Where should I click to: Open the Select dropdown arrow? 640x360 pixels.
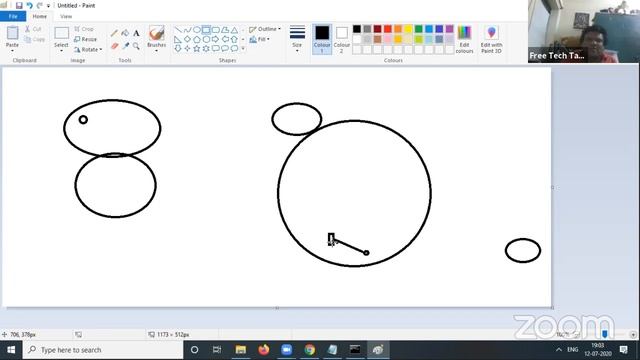click(x=61, y=51)
